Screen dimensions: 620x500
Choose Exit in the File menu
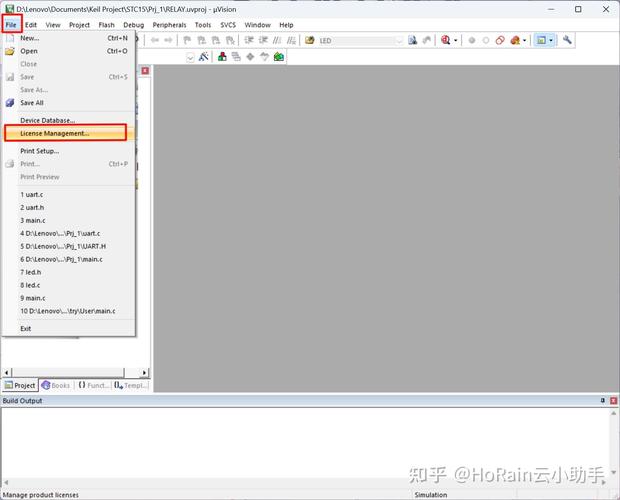click(x=69, y=328)
